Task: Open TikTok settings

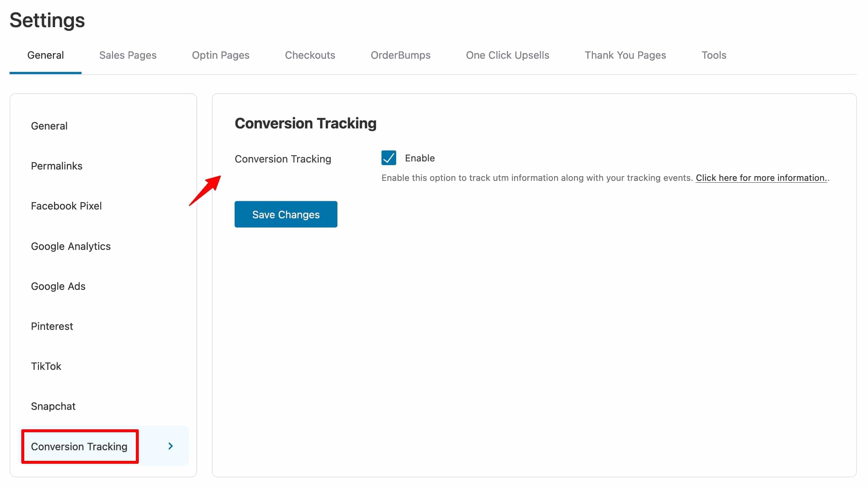Action: point(46,366)
